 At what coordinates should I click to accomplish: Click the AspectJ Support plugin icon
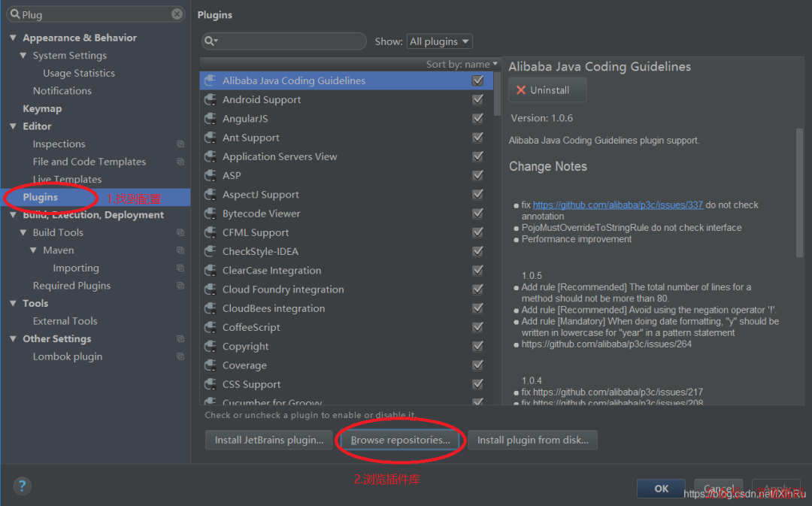[x=211, y=194]
